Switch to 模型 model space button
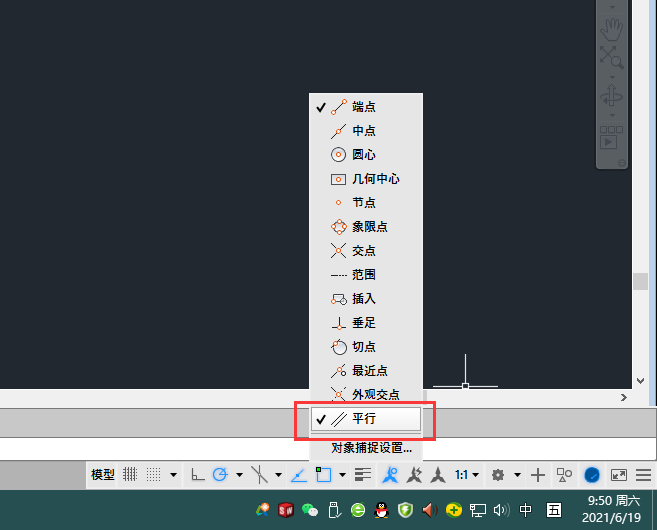This screenshot has width=657, height=530. click(103, 475)
